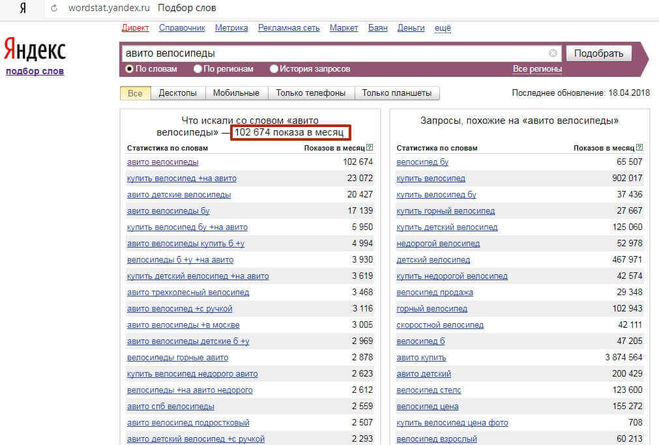Open the 'Маркет' service link
Screen dimensions: 659x445
click(x=344, y=28)
